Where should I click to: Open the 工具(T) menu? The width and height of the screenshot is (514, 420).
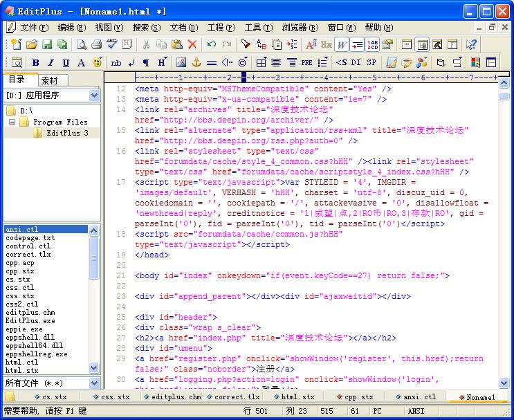click(x=259, y=28)
